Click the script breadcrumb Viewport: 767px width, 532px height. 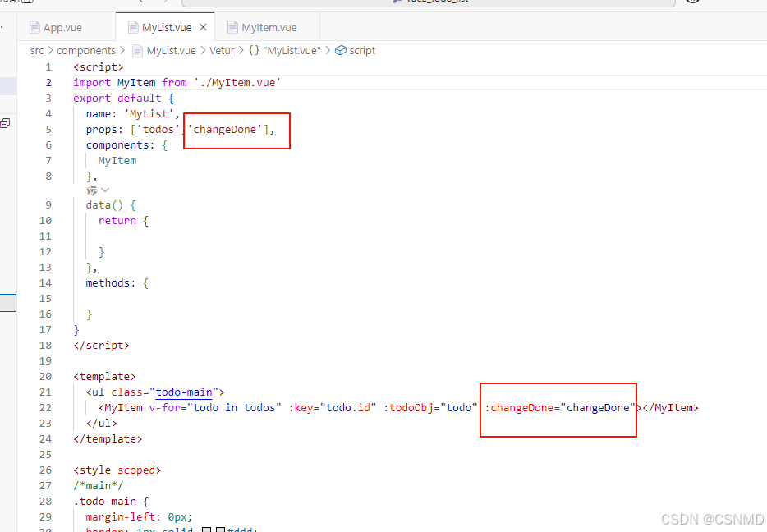(362, 50)
